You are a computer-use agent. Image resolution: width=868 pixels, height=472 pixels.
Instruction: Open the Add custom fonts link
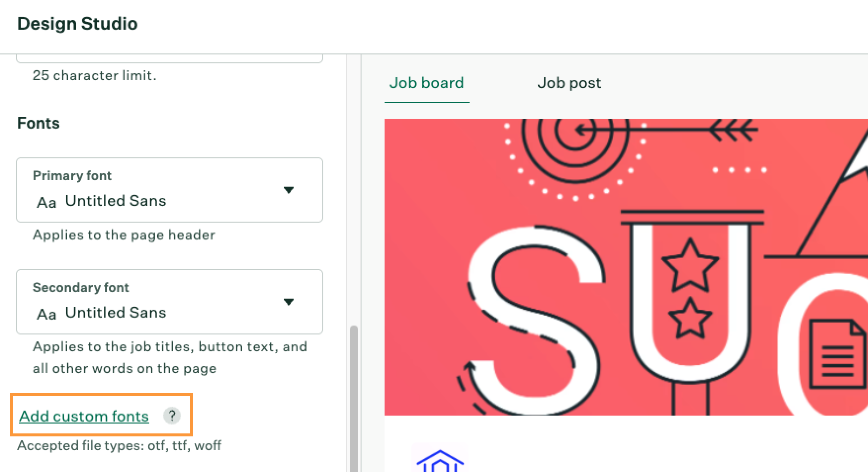pyautogui.click(x=84, y=416)
